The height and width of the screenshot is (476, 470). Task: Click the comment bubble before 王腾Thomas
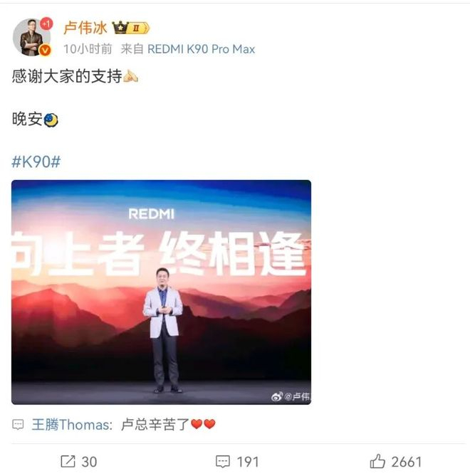point(18,424)
